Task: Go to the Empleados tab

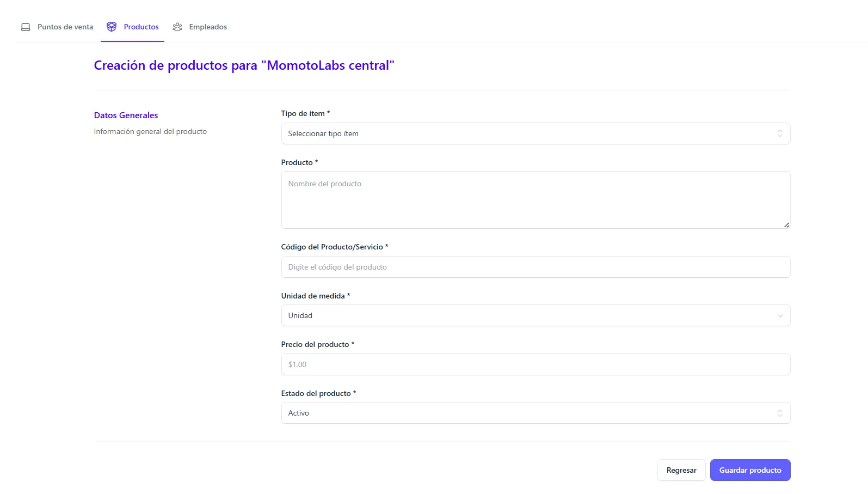Action: point(208,27)
